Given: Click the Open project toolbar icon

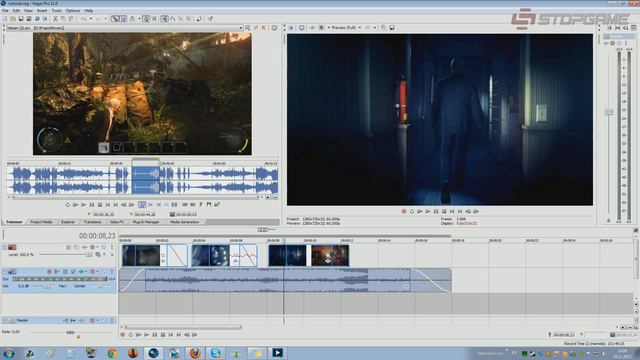Looking at the screenshot, I should coord(13,19).
